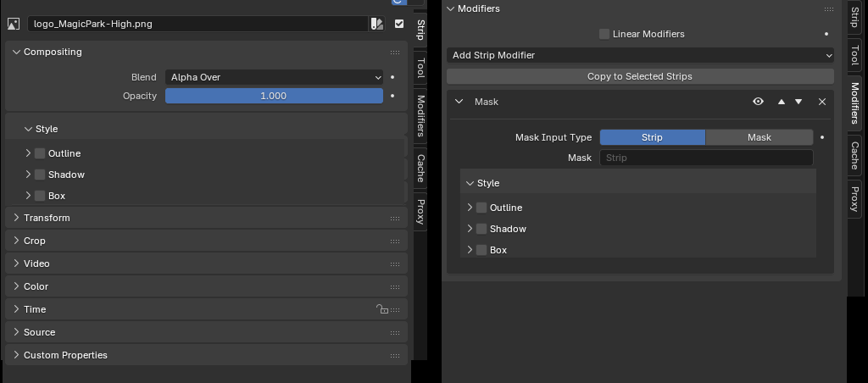
Task: Open the Tool tab in the right sidebar
Action: [854, 55]
